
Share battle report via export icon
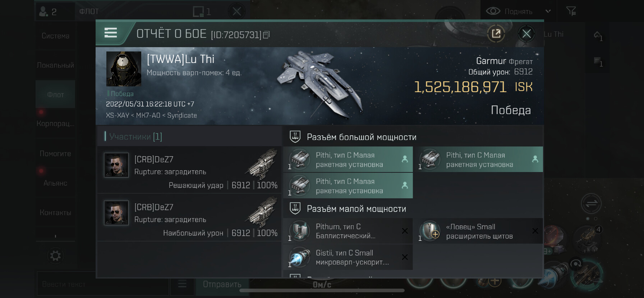[x=496, y=34]
